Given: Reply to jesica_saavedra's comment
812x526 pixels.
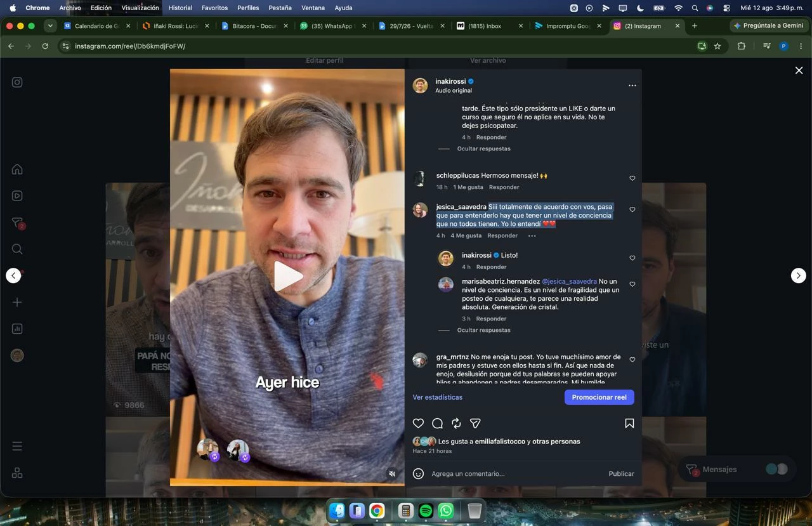Looking at the screenshot, I should click(x=502, y=235).
